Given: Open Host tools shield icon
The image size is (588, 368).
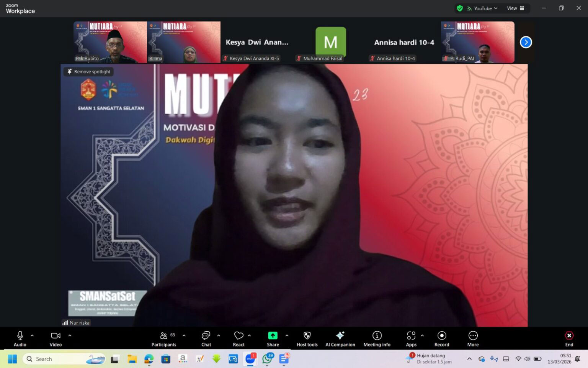Looking at the screenshot, I should [307, 338].
